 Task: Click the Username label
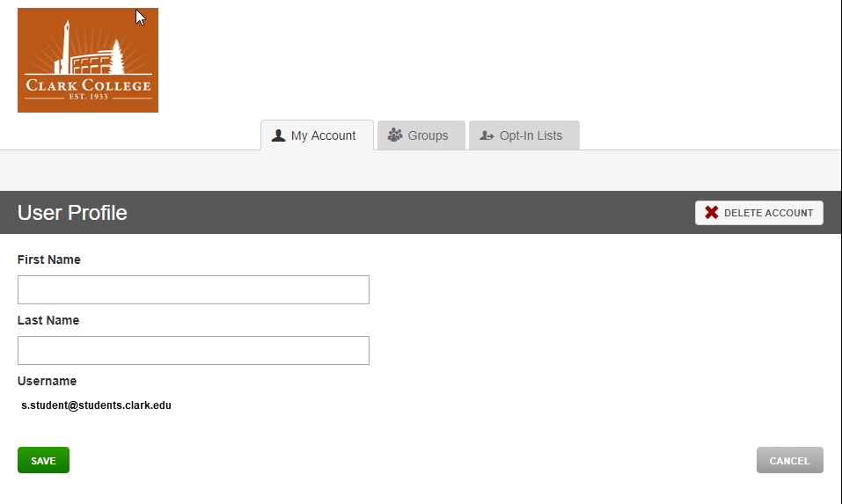pos(47,381)
